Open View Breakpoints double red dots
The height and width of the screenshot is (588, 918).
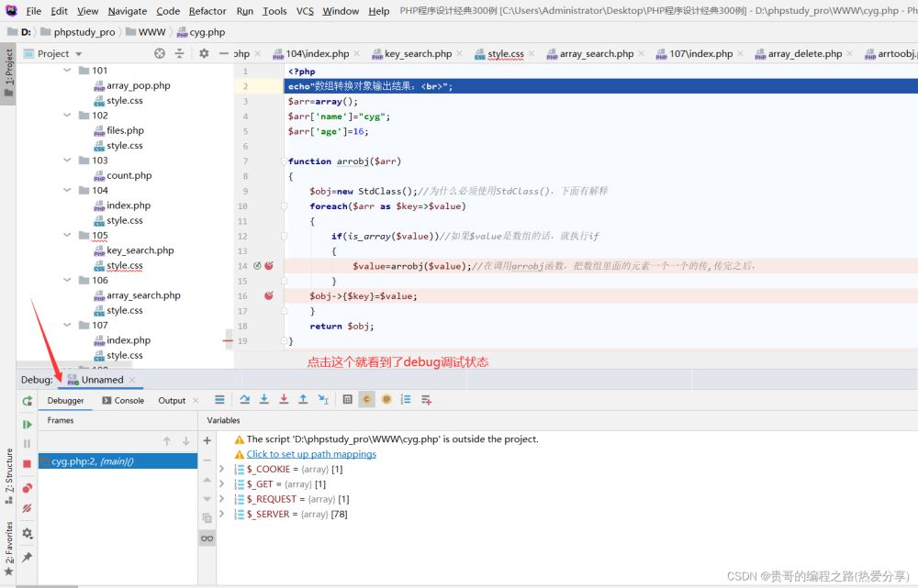click(27, 488)
